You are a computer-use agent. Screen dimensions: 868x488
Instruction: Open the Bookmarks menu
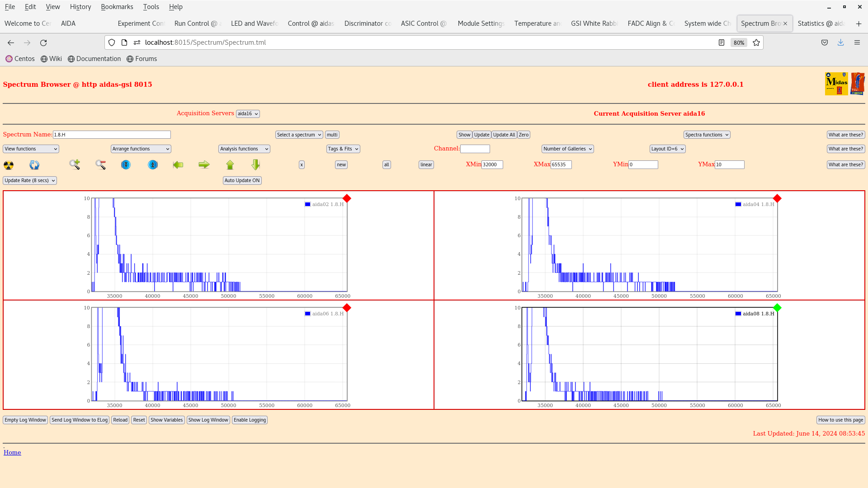tap(117, 7)
